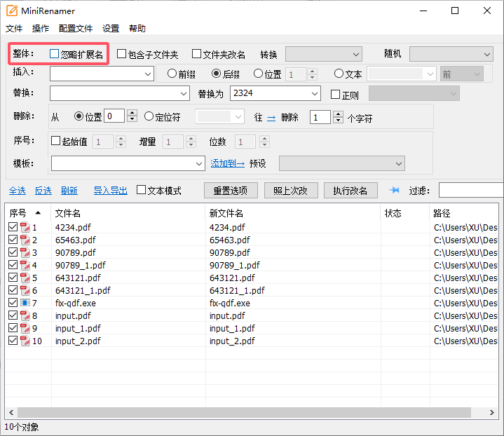
Task: Open the 帮助 menu
Action: (x=137, y=29)
